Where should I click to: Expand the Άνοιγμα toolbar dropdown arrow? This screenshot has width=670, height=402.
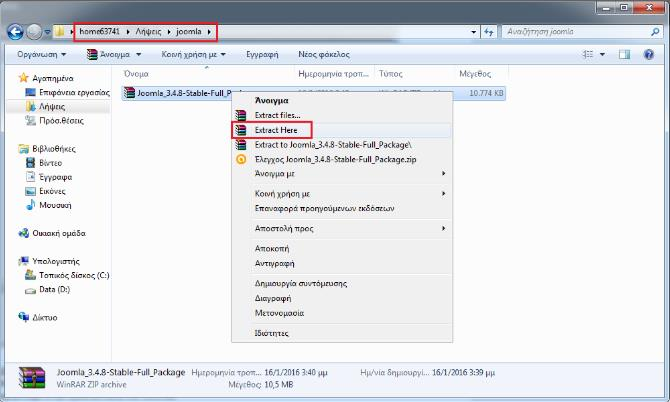[138, 55]
